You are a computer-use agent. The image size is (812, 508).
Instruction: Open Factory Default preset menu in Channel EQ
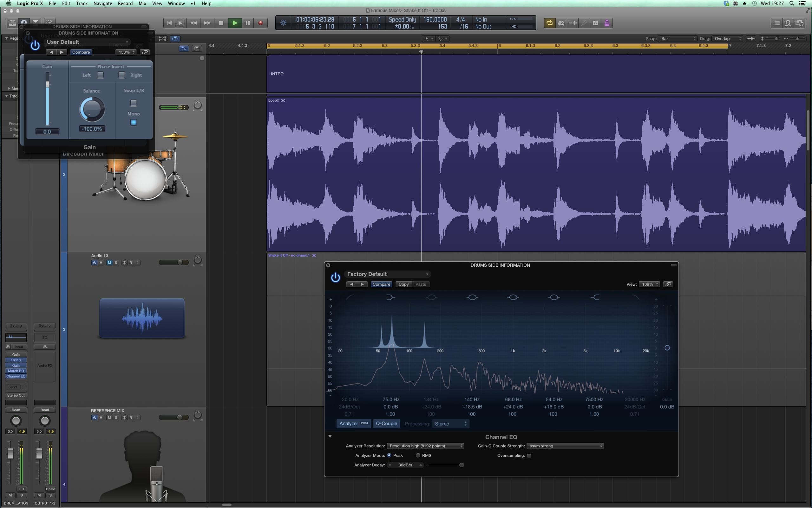388,274
